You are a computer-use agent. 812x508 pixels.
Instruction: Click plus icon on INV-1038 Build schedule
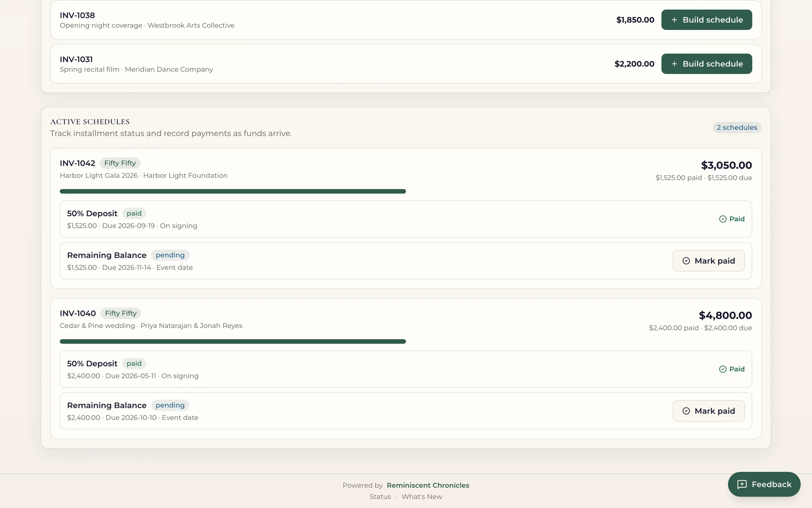pyautogui.click(x=675, y=20)
